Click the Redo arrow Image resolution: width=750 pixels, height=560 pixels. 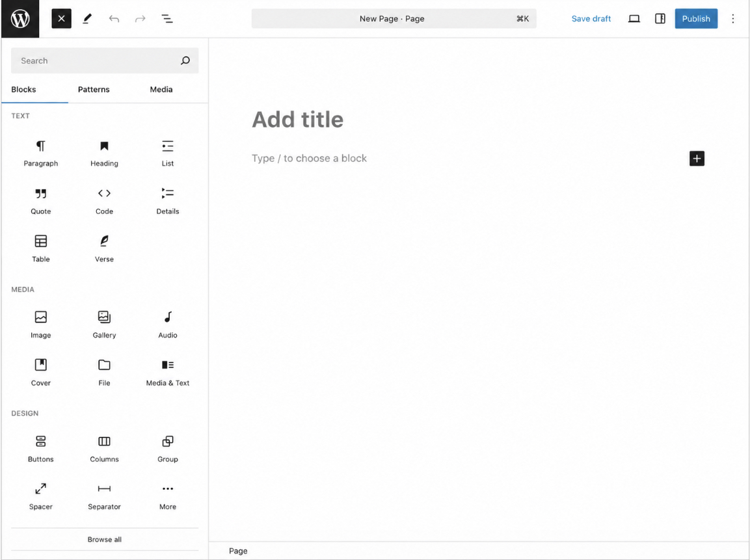pos(140,19)
